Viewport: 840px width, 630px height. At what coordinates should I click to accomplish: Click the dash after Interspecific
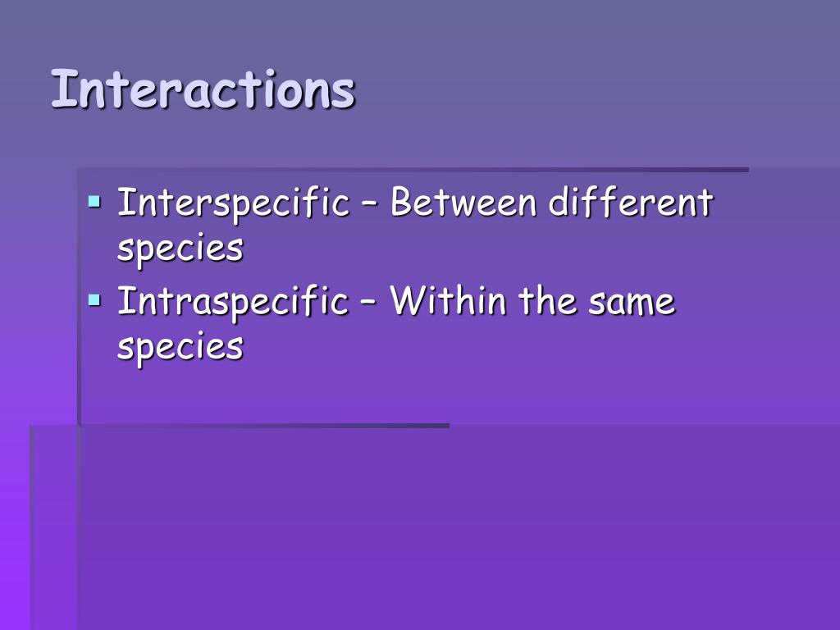369,204
